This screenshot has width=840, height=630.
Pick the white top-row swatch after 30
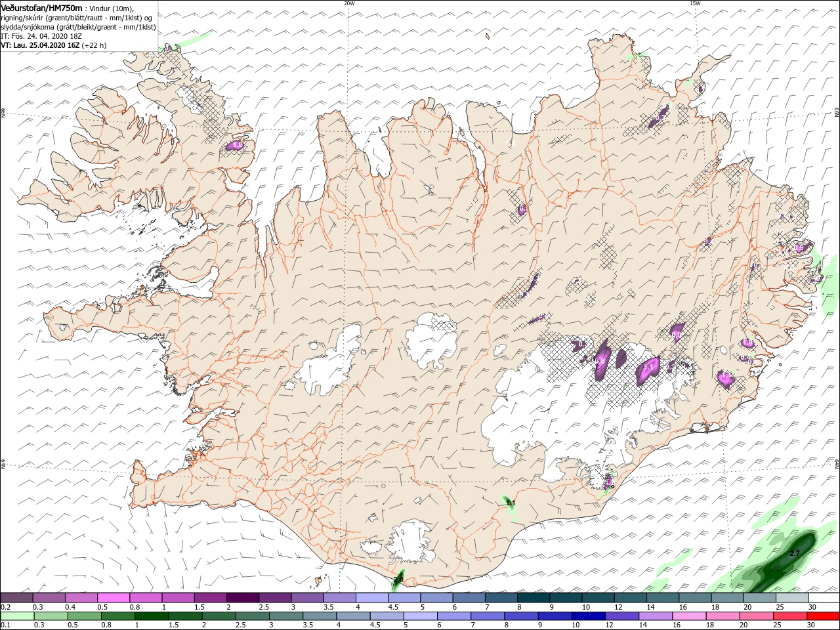(x=824, y=597)
